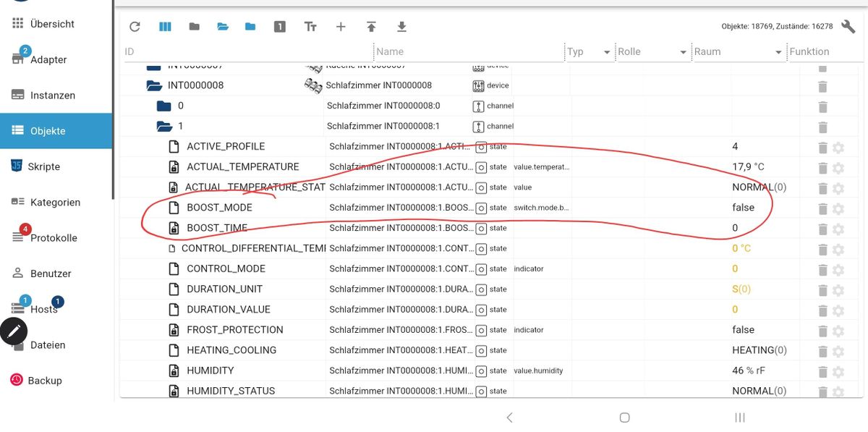Open Adapter in the sidebar

tap(56, 59)
